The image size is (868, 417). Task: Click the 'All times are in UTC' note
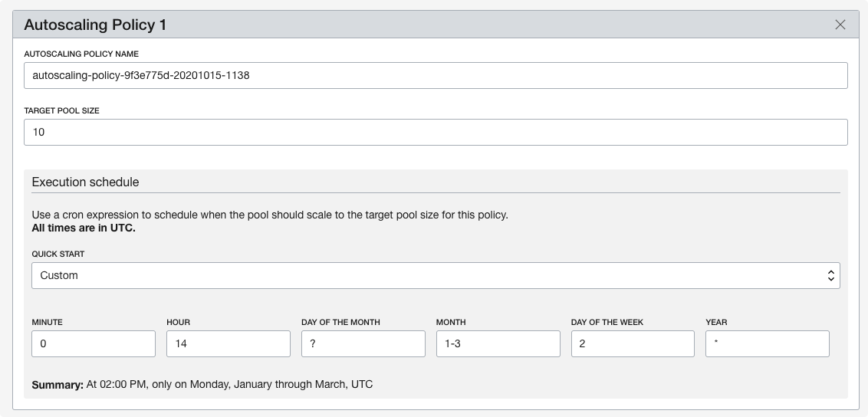coord(84,228)
